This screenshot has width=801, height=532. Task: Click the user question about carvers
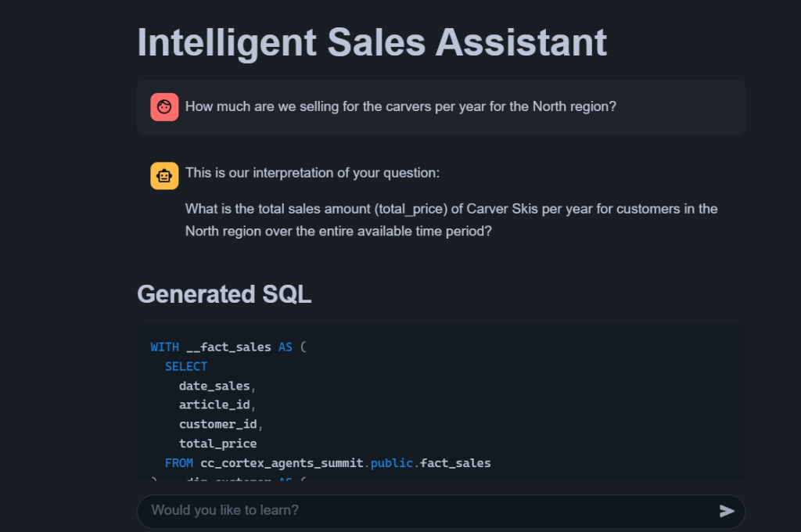click(x=400, y=106)
